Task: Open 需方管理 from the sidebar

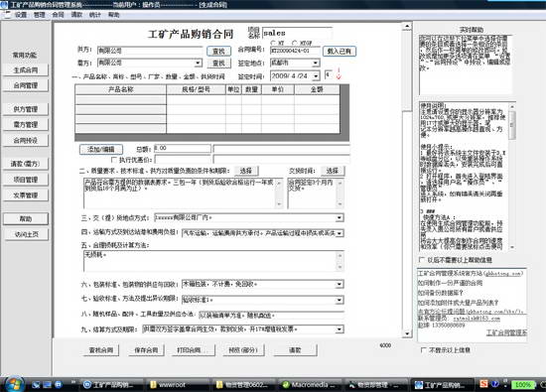Action: pos(26,125)
